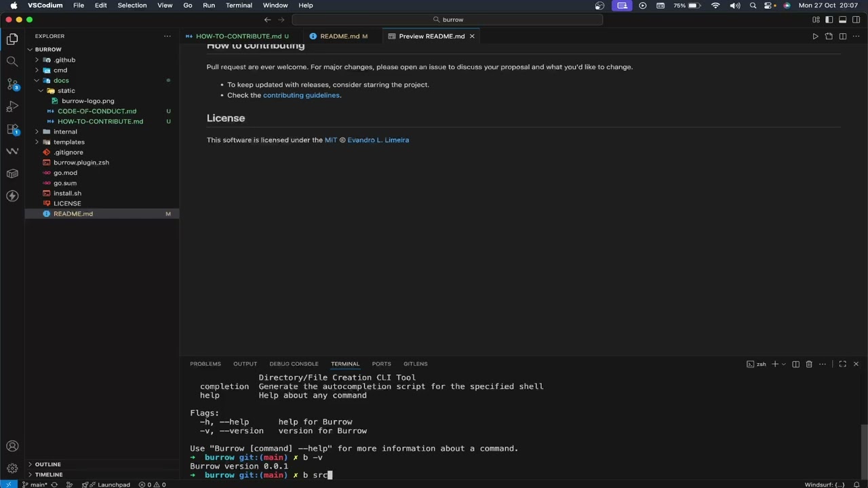Synchronize changes icon next to main branch
The height and width of the screenshot is (488, 868).
54,484
